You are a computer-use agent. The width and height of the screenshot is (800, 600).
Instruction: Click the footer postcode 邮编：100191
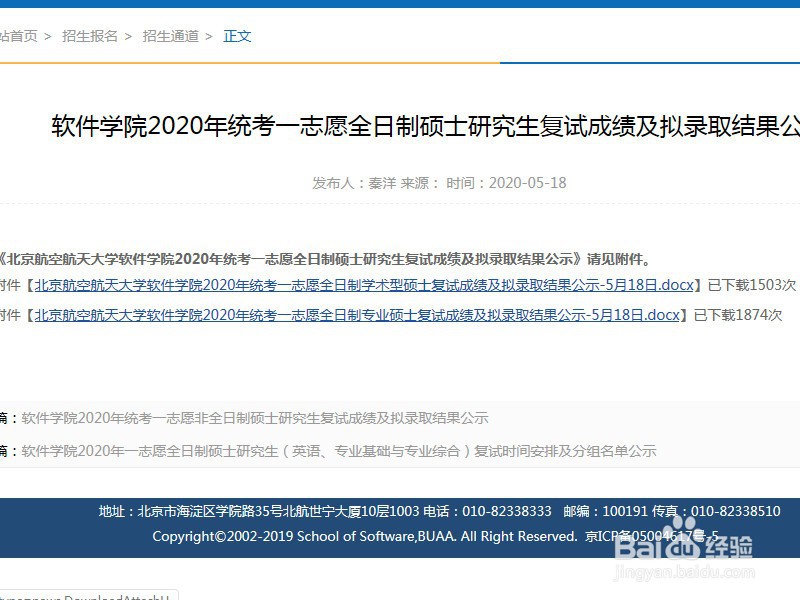pyautogui.click(x=606, y=511)
